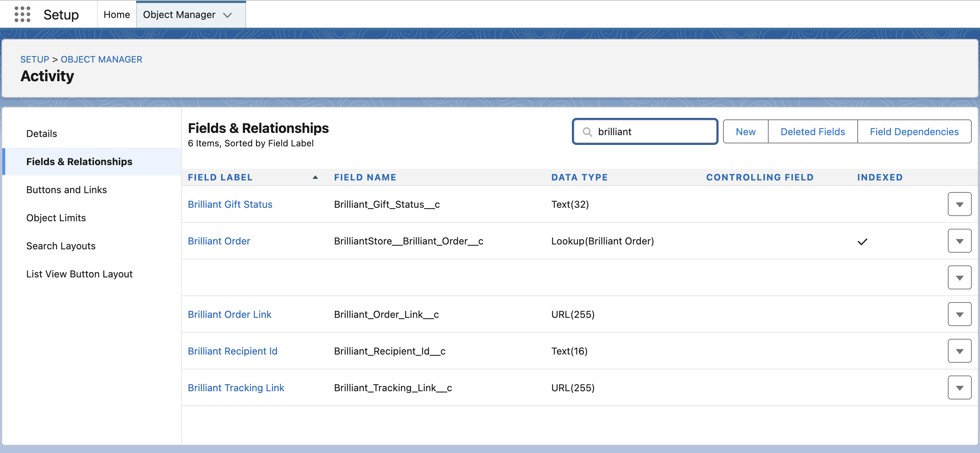This screenshot has width=980, height=453.
Task: Open Field Dependencies
Action: pos(914,132)
